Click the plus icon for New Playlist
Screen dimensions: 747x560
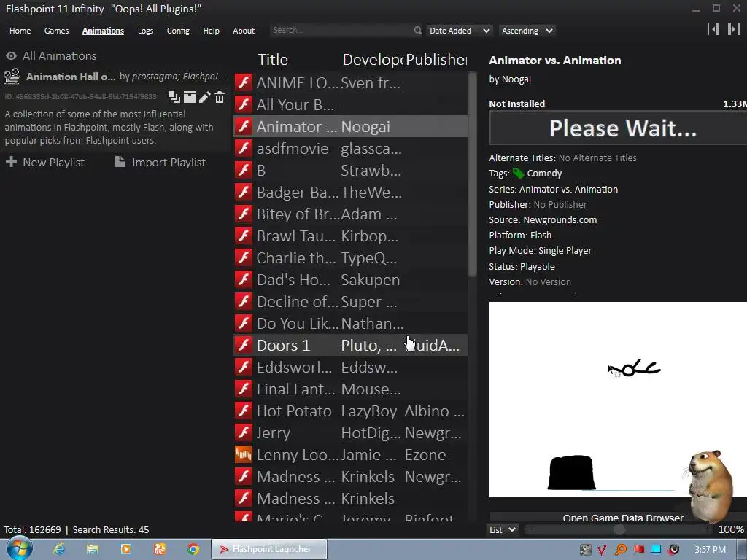[x=11, y=162]
